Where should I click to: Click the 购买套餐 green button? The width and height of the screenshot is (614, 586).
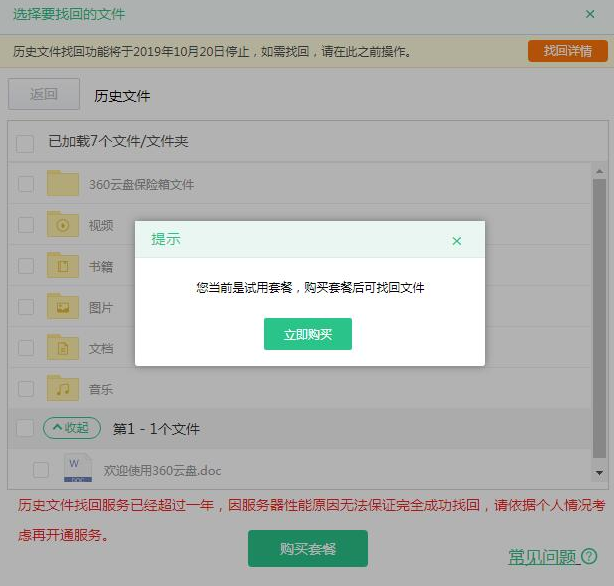(308, 548)
